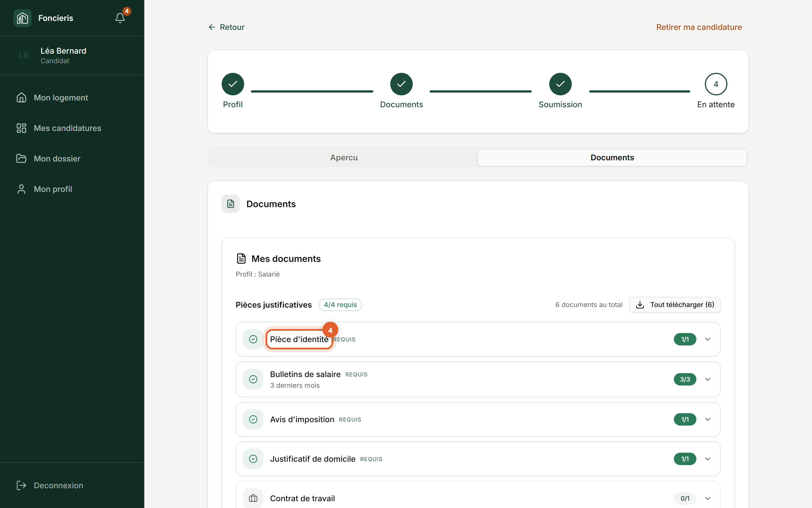
Task: Click the logout icon beside Deconnexion
Action: (x=21, y=485)
